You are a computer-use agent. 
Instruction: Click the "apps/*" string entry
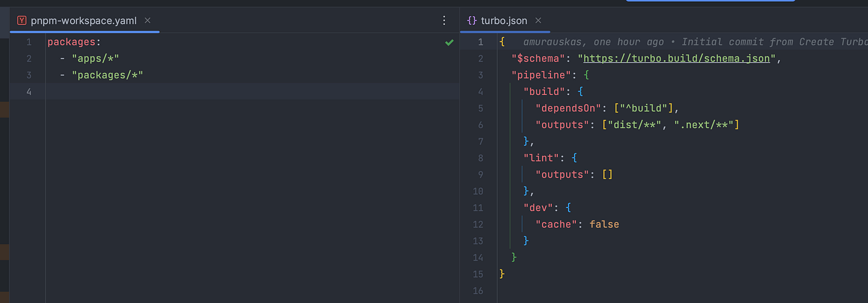[x=95, y=58]
